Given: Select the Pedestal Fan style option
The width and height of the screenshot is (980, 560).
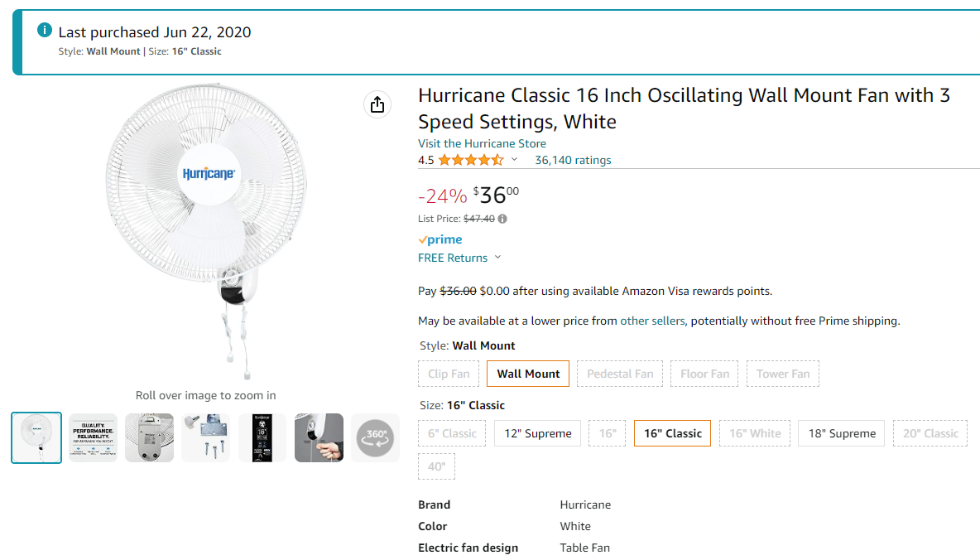Looking at the screenshot, I should [x=620, y=374].
